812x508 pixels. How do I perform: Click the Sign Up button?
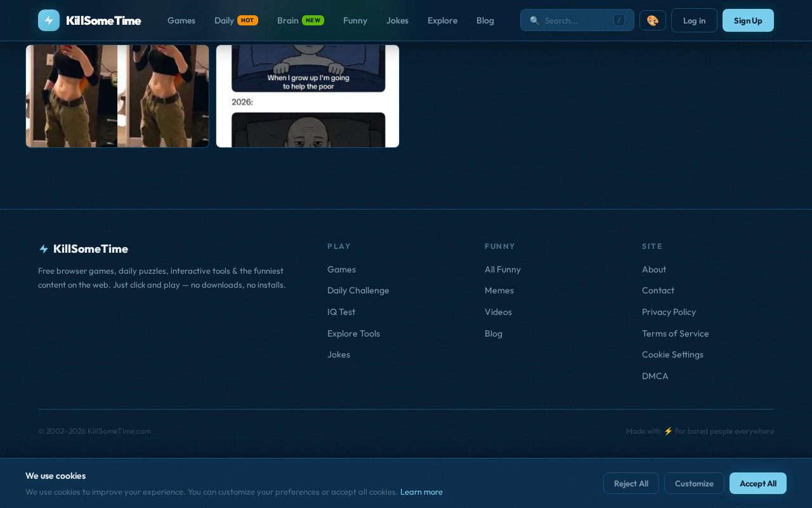click(748, 20)
